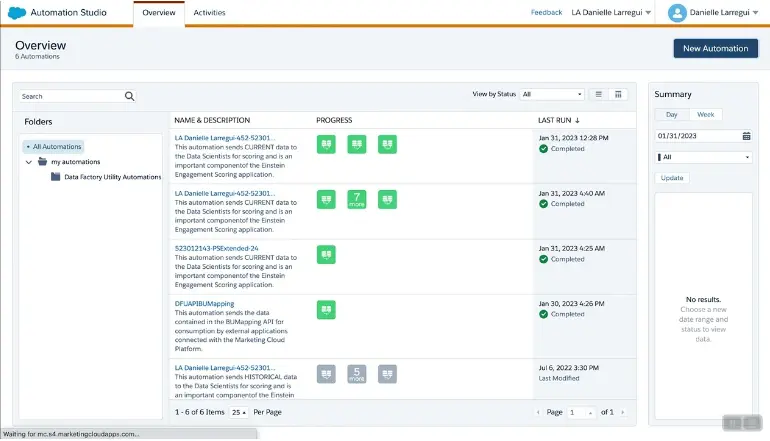Open LA Danielle Larregui automation run Jan 31 12:28 PM

click(x=225, y=138)
